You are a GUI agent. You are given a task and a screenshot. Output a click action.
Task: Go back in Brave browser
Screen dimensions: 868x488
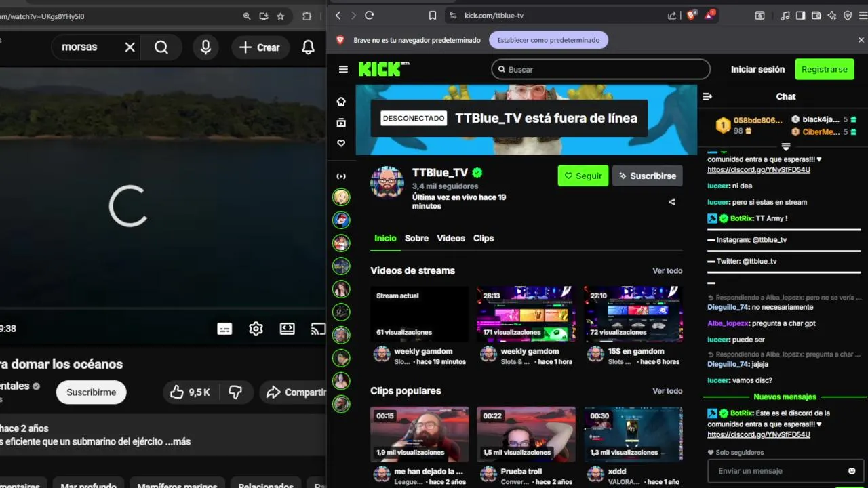pos(338,16)
